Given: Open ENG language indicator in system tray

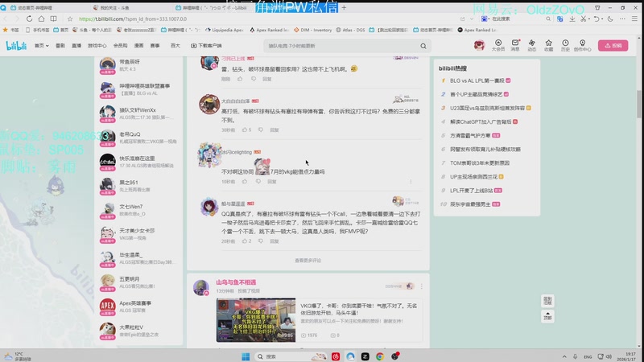Looking at the screenshot, I should [x=588, y=356].
